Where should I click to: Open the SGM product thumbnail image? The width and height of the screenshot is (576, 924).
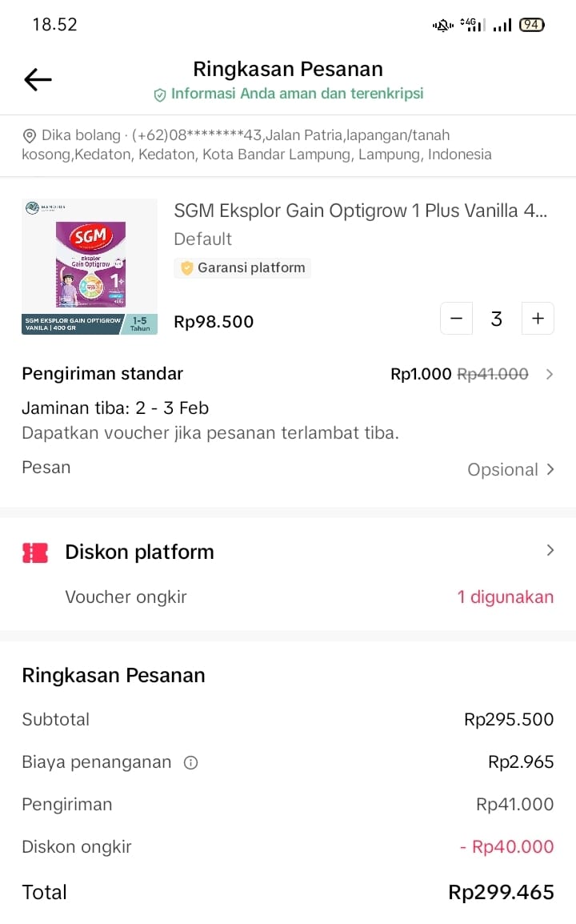coord(90,267)
